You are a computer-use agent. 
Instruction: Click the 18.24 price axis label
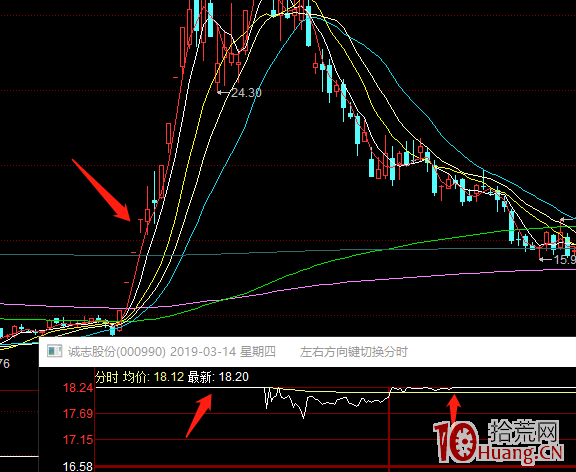tap(78, 388)
